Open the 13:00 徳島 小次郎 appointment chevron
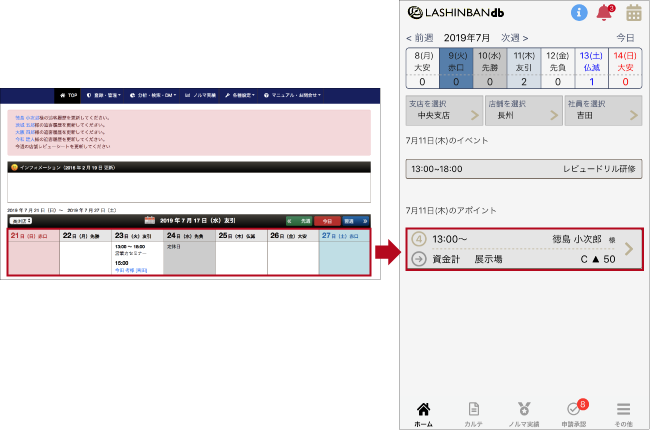The image size is (652, 432). [629, 249]
